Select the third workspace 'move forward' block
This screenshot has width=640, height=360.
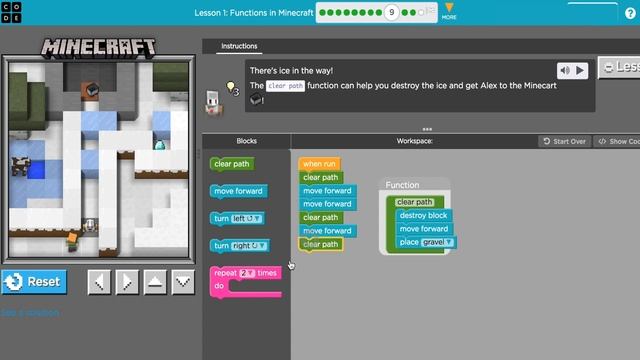coord(327,231)
